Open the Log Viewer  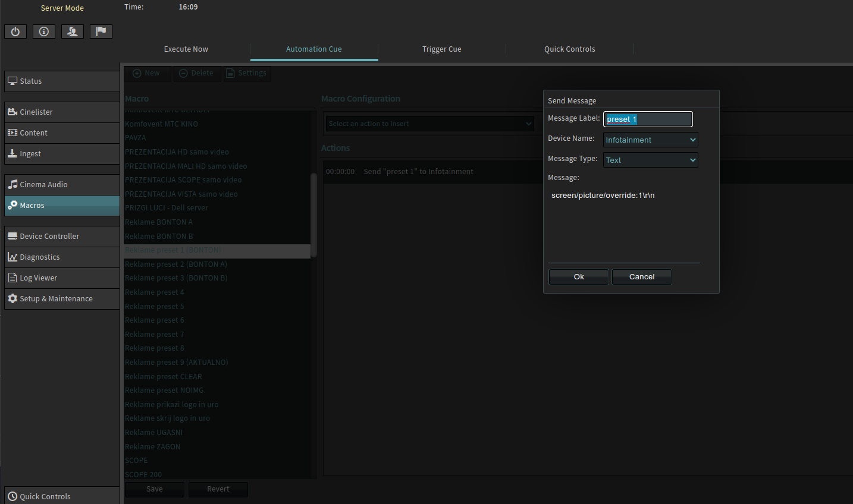[62, 278]
